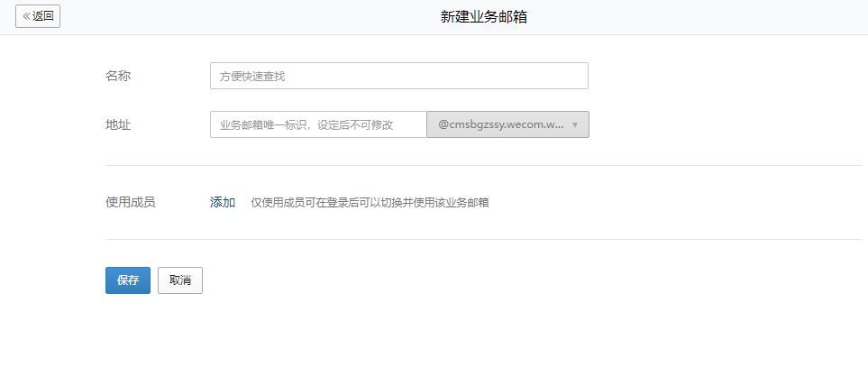Click the 使用成员 label

coord(131,202)
